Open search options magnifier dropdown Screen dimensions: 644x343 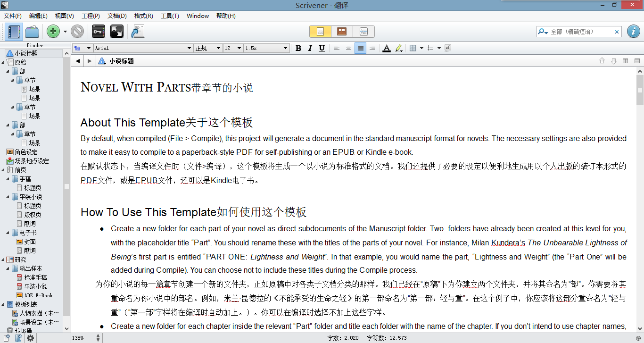tap(543, 32)
